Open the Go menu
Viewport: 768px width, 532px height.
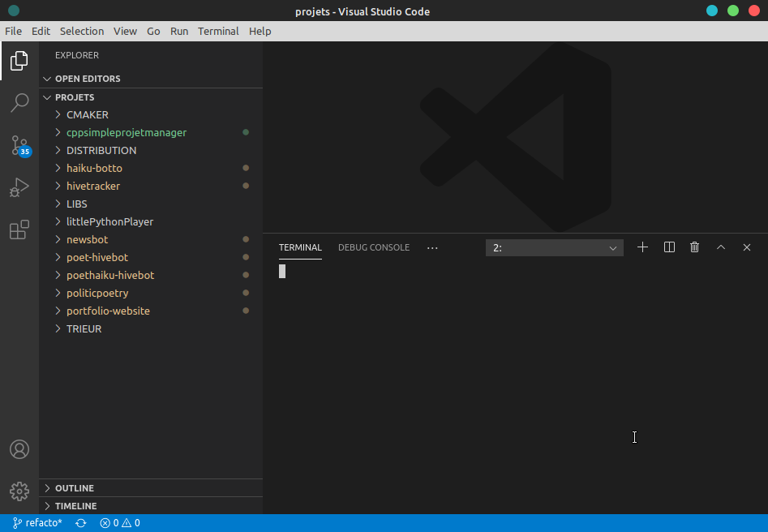click(x=153, y=32)
